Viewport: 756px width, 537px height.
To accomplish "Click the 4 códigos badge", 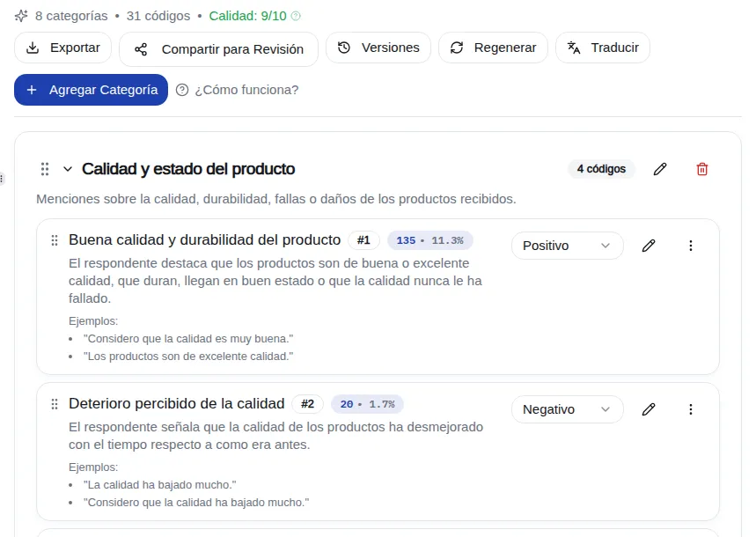I will click(601, 169).
